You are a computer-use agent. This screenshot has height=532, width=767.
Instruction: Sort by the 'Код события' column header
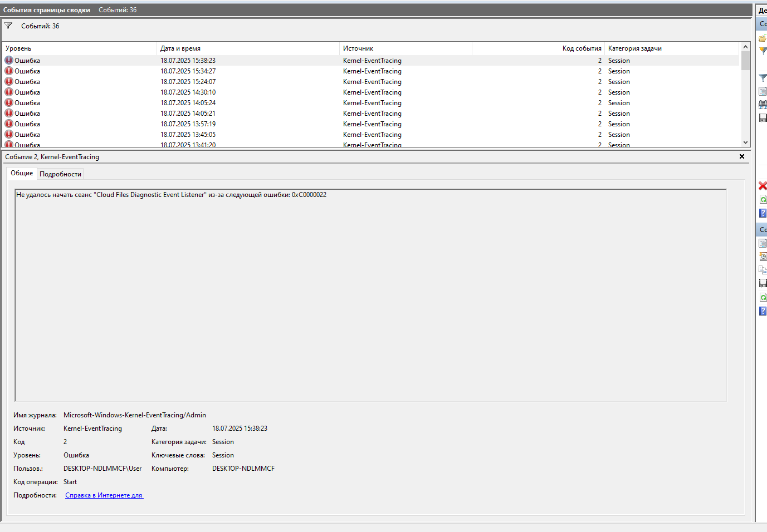(x=538, y=48)
